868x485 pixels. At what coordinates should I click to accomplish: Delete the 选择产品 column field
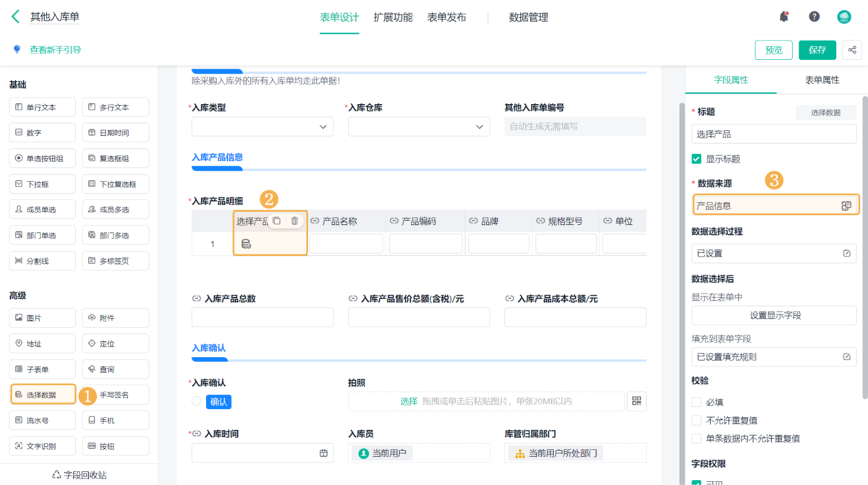click(294, 221)
